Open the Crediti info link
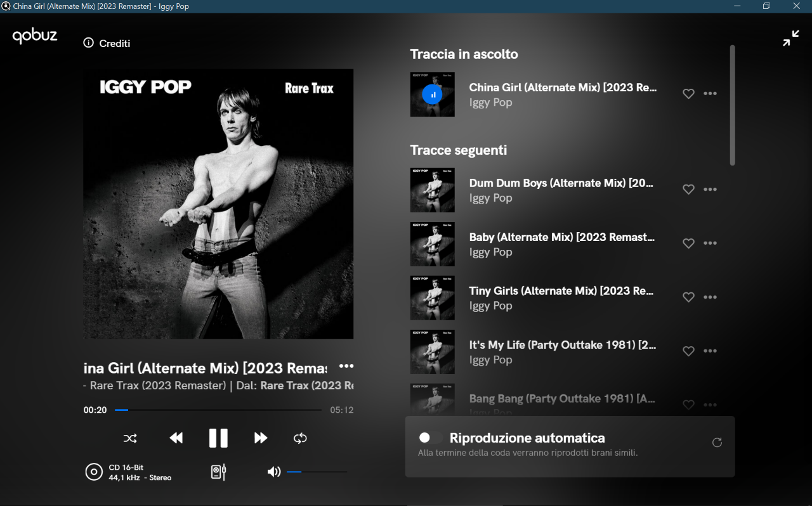This screenshot has height=506, width=812. 107,43
